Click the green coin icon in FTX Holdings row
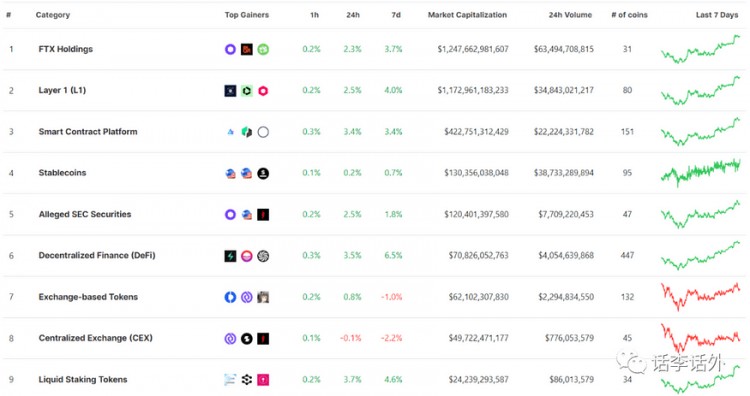The image size is (750, 396). 263,49
